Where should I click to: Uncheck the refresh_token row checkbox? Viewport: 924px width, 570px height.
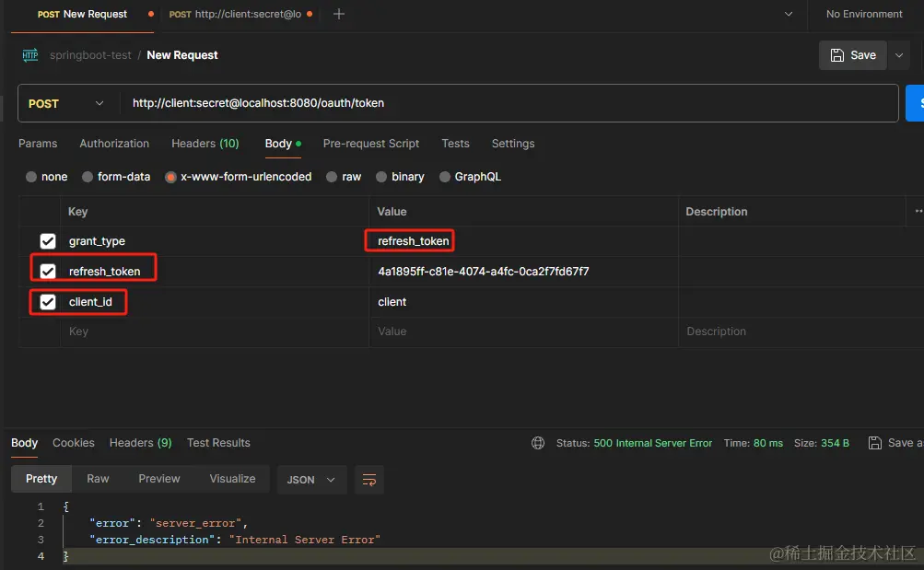click(x=48, y=271)
